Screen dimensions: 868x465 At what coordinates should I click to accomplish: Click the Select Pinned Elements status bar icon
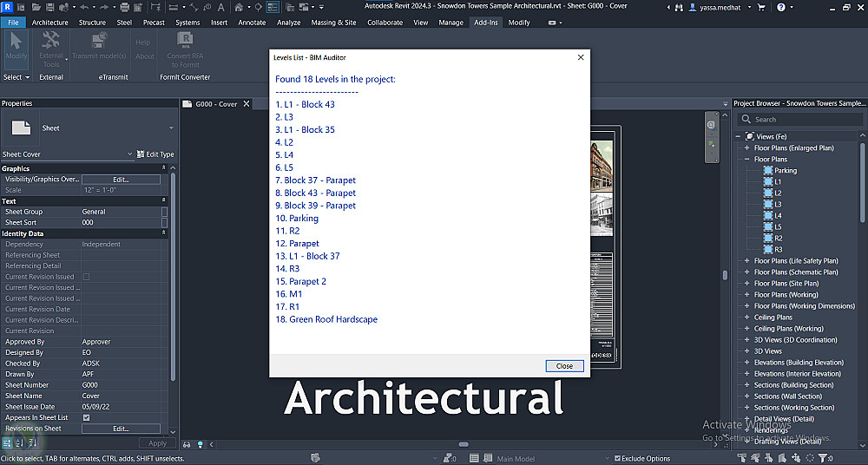769,458
